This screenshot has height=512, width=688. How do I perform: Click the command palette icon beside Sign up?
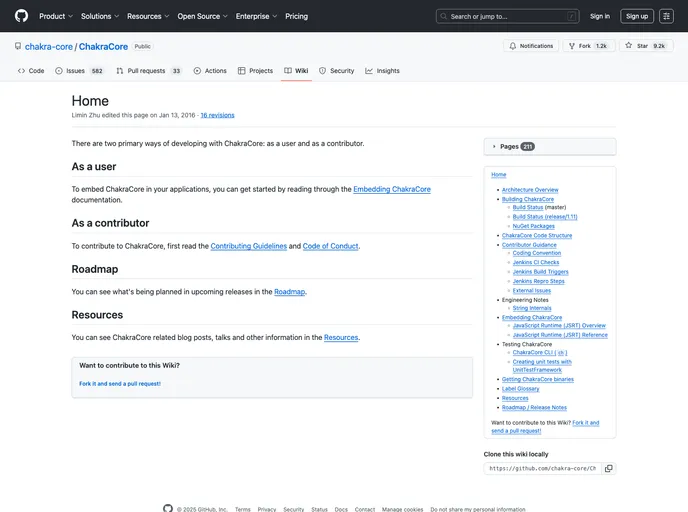point(666,16)
